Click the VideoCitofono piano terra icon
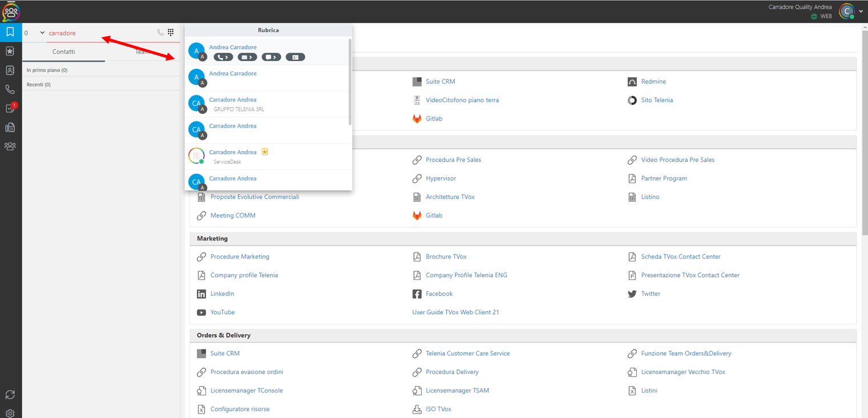 click(417, 100)
